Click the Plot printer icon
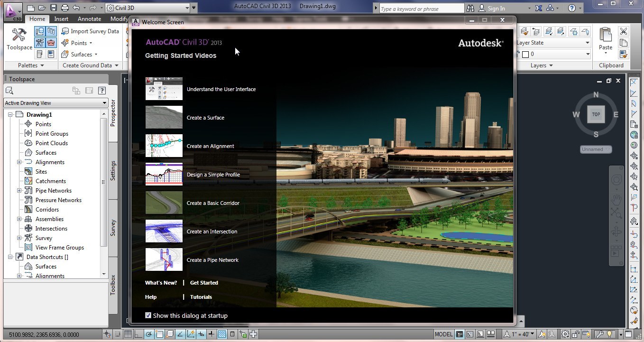The image size is (644, 342). coord(65,8)
